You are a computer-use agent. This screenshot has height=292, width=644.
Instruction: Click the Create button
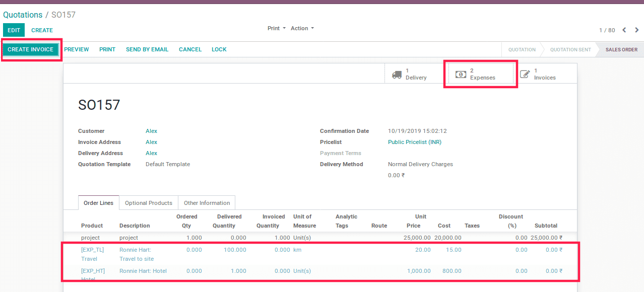tap(42, 30)
